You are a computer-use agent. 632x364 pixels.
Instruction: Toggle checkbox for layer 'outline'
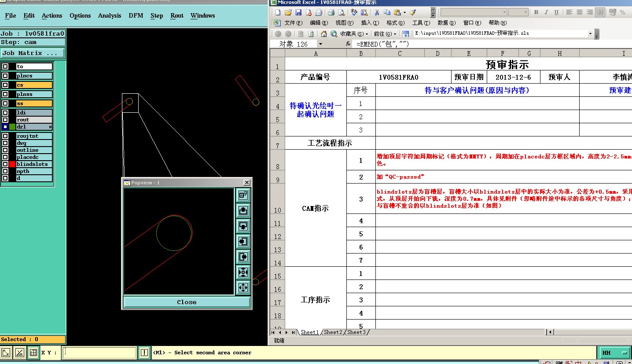pos(5,150)
